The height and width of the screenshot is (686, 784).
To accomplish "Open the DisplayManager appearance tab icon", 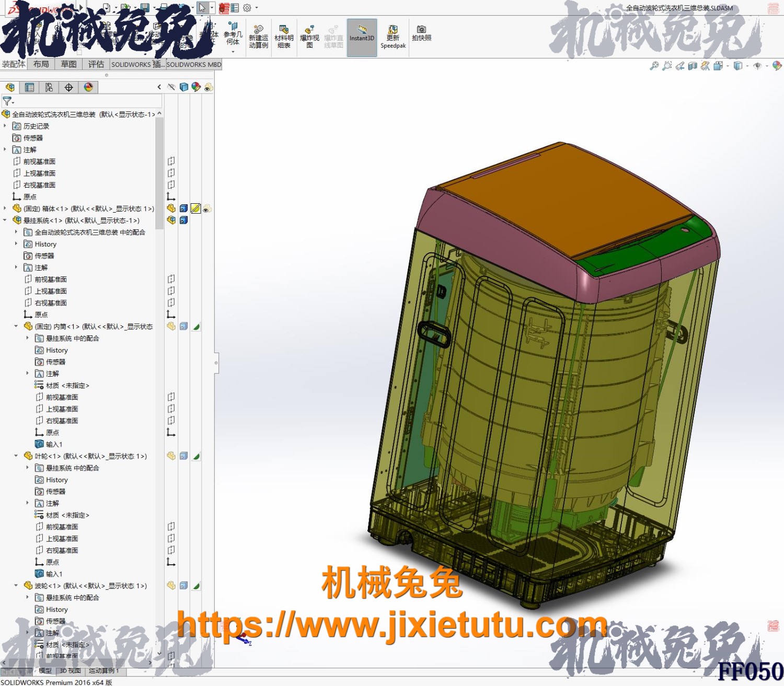I will coord(88,87).
